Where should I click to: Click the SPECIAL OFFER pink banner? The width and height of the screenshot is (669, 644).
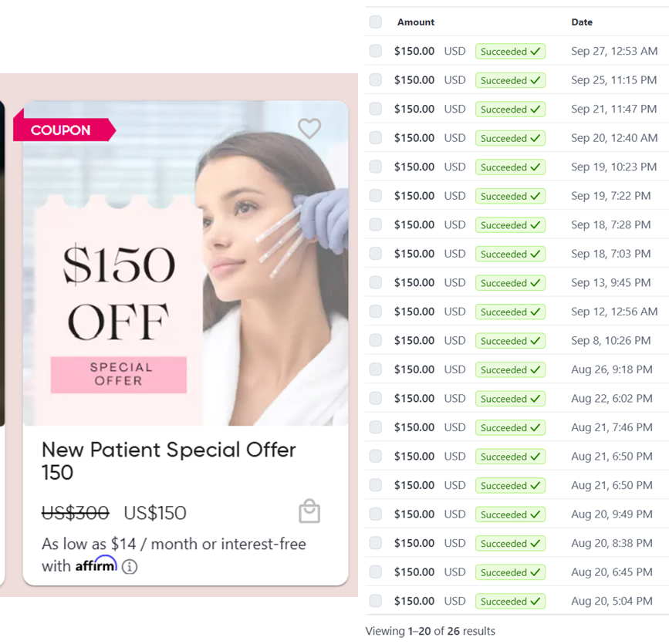point(119,375)
